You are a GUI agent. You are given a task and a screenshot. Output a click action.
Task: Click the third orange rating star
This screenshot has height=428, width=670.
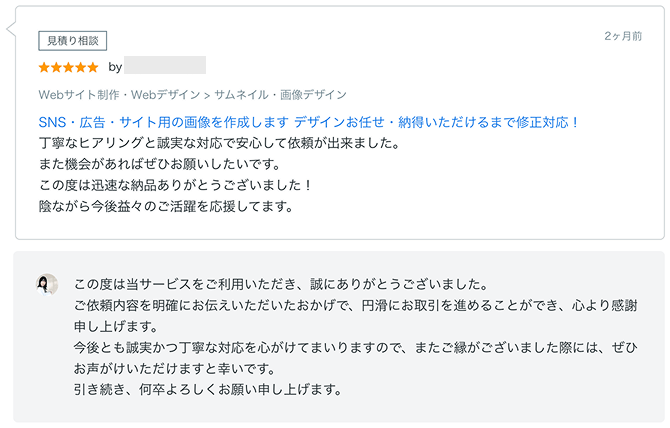point(68,67)
